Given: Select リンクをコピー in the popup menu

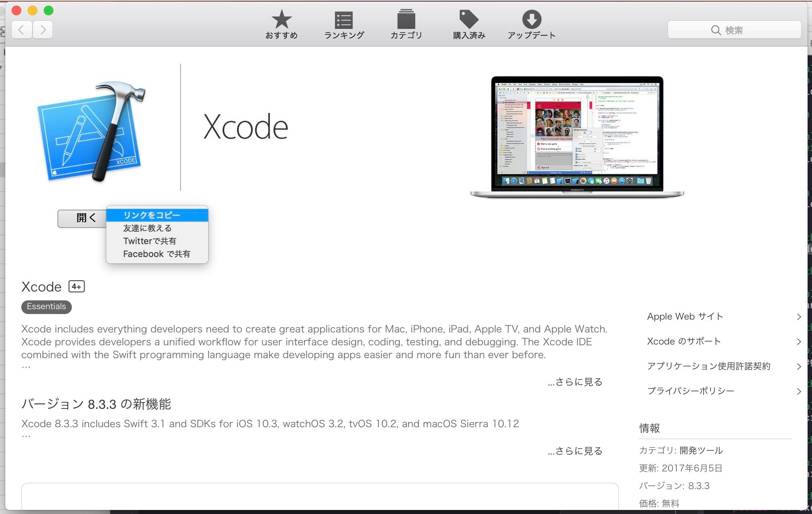Looking at the screenshot, I should pos(157,215).
